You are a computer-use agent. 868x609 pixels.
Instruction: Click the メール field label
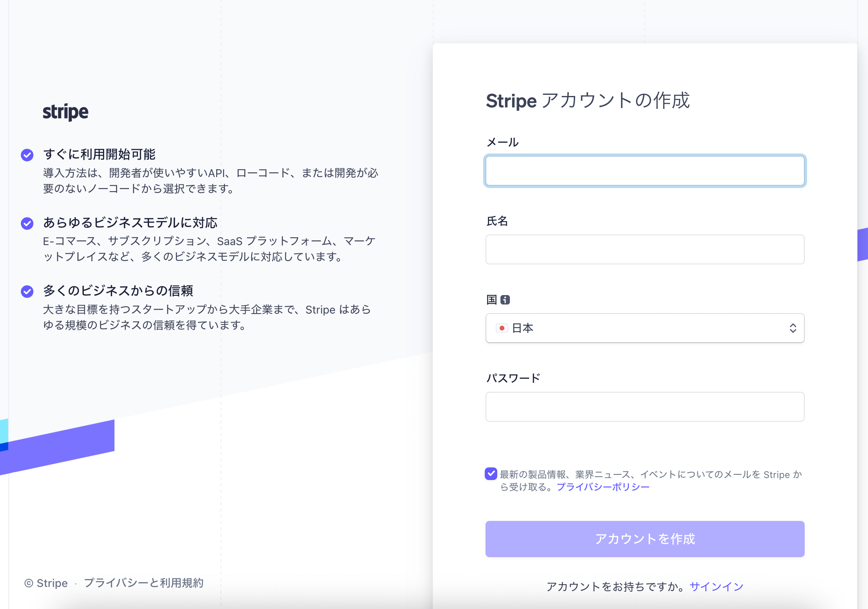click(502, 142)
